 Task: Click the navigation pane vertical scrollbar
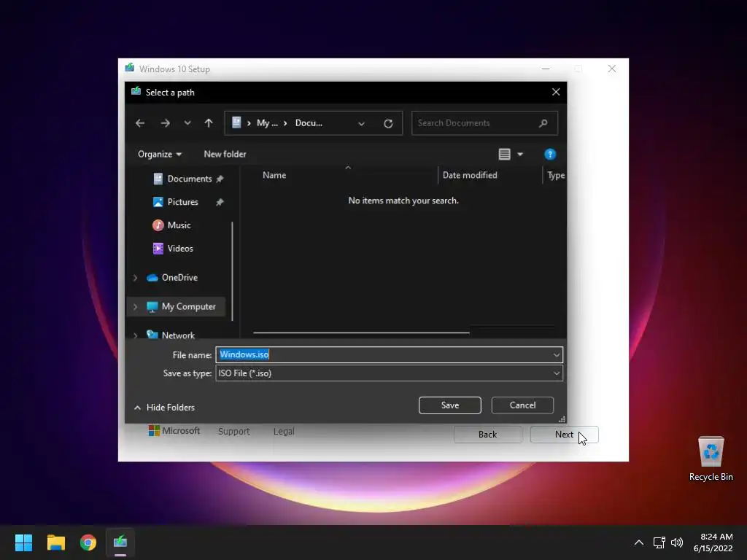click(233, 271)
